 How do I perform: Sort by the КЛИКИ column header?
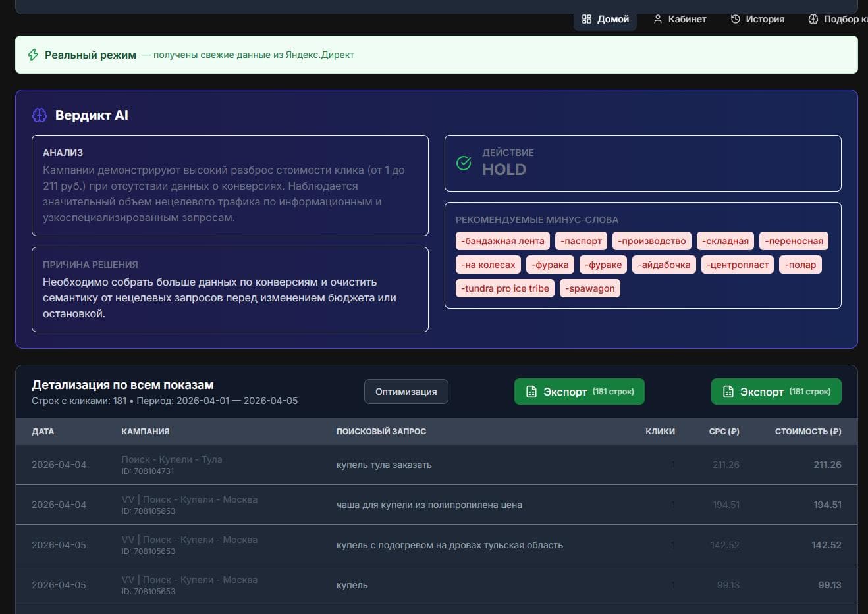point(660,432)
